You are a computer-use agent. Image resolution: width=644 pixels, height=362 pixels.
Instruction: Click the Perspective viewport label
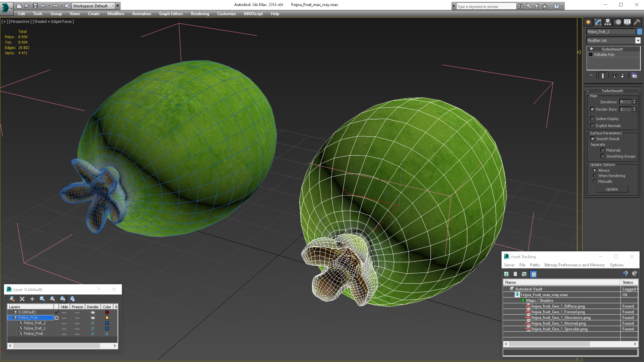(x=20, y=21)
